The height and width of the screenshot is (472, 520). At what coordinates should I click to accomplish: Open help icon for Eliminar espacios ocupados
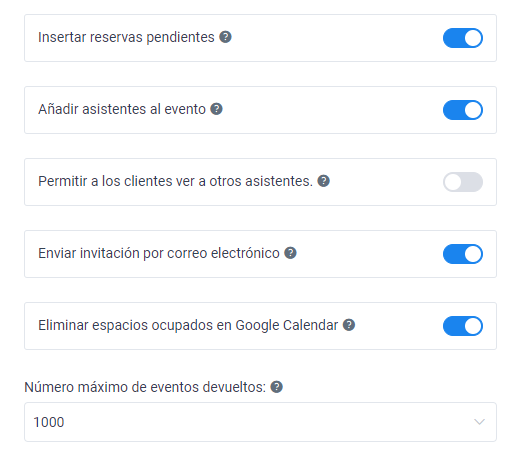pos(349,325)
